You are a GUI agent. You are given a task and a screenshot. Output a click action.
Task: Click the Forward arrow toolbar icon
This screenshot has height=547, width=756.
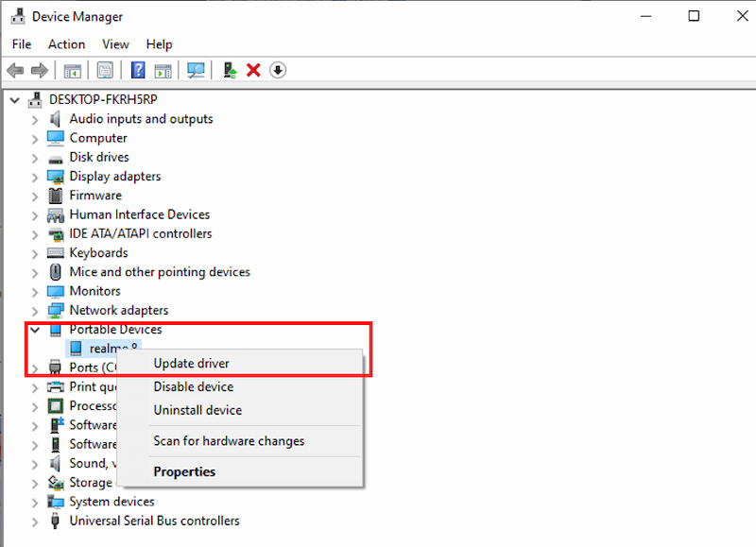[40, 70]
